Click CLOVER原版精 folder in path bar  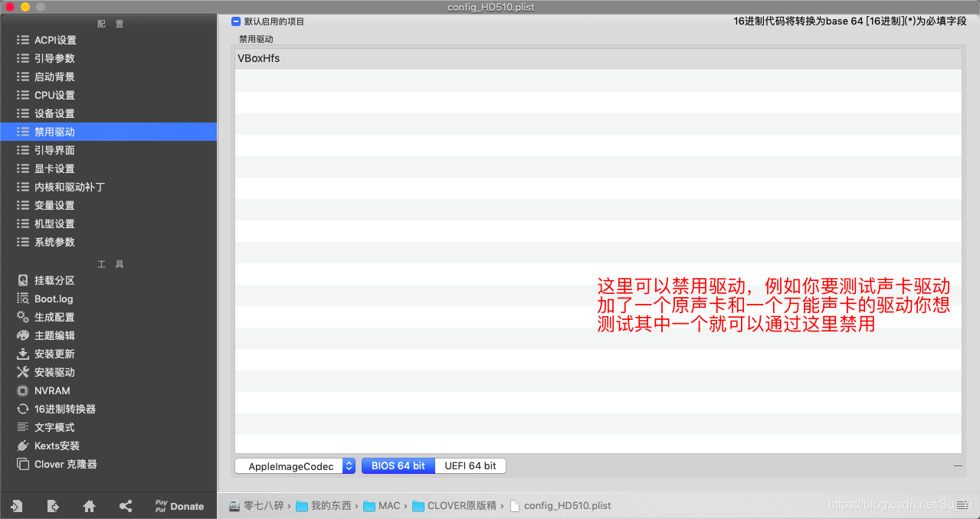[454, 505]
